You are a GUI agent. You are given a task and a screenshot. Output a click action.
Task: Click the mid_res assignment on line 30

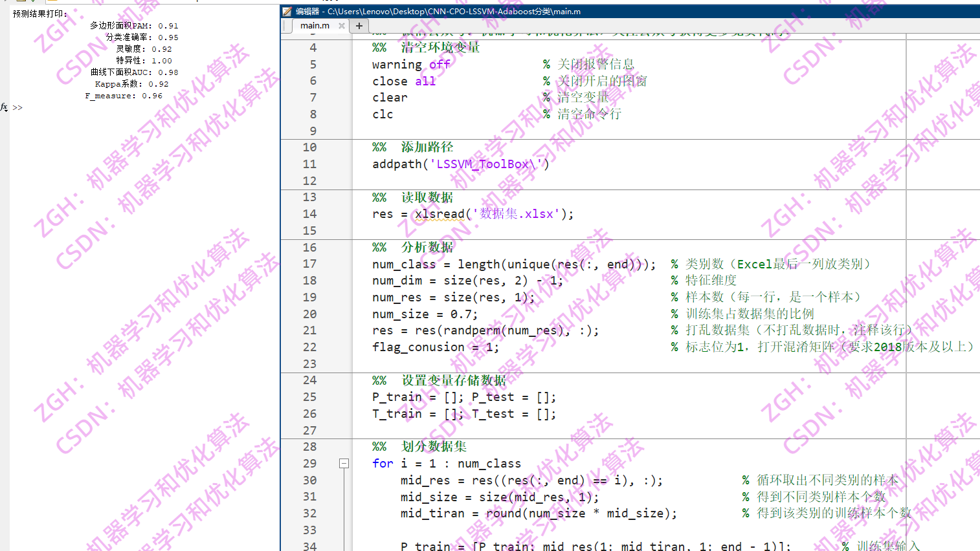tap(532, 481)
